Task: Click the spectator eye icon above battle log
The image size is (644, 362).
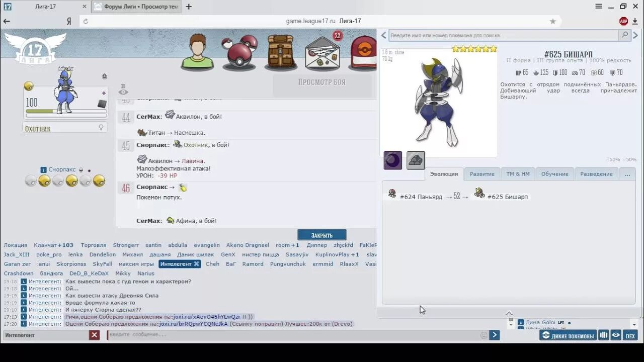Action: click(x=123, y=92)
